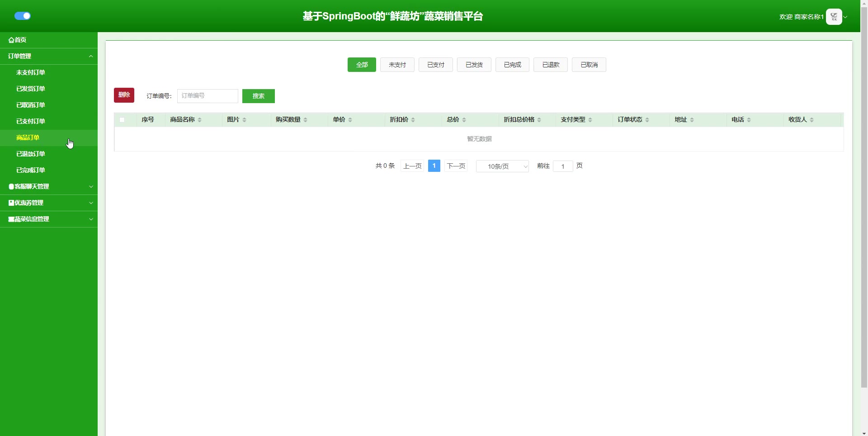Viewport: 868px width, 436px height.
Task: Select the 已退款 filter tab
Action: point(551,65)
